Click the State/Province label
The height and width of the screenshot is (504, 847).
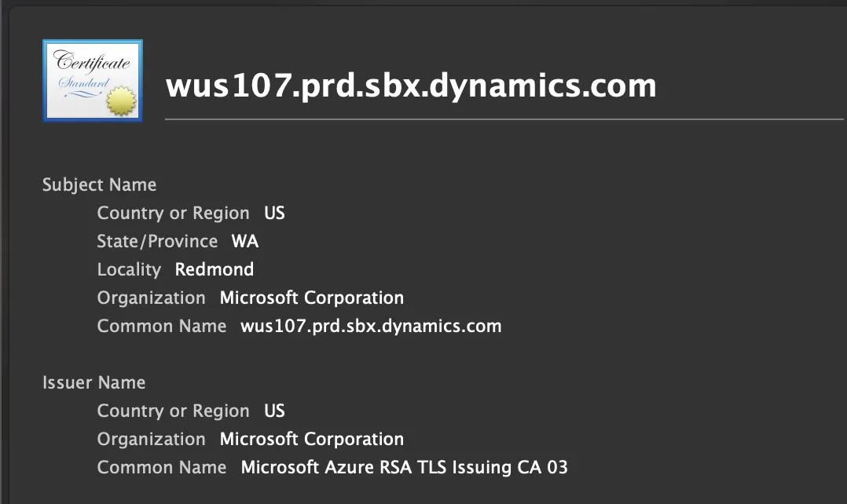coord(157,241)
